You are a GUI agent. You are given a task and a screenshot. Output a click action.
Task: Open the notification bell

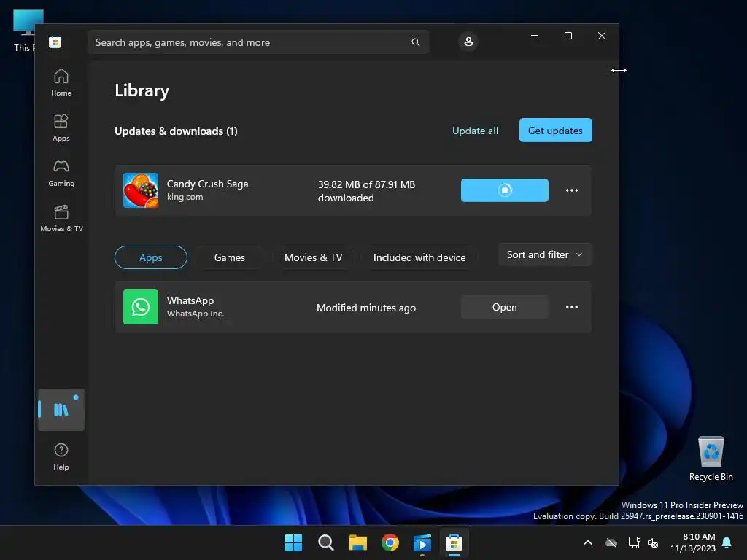[x=727, y=542]
